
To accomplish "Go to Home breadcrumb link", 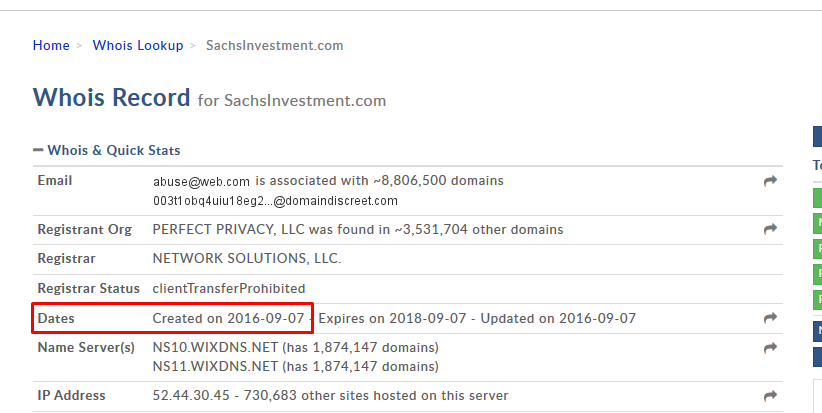I will [x=51, y=45].
